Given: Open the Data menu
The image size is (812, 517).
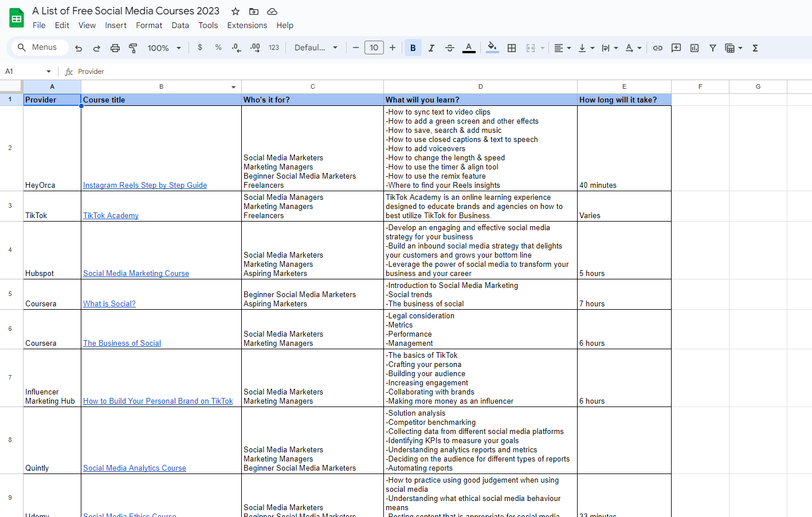Looking at the screenshot, I should (x=180, y=25).
